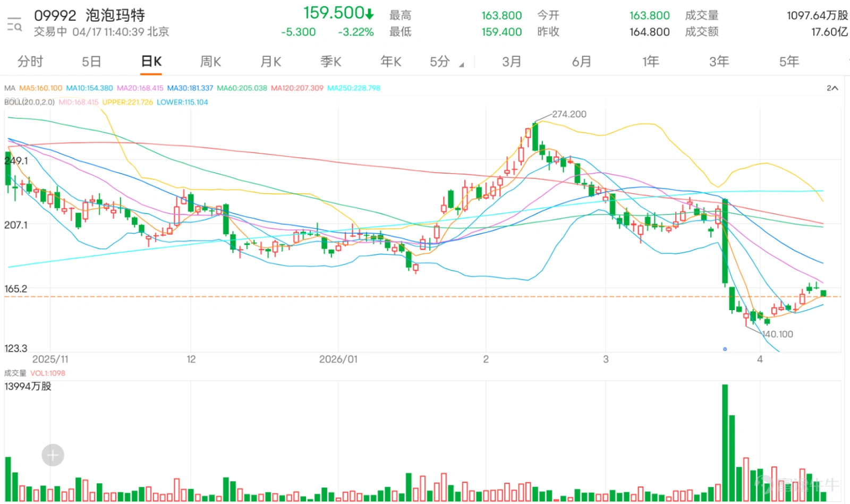The height and width of the screenshot is (504, 850).
Task: Collapse the indicator panel with 2 chevron
Action: (x=832, y=88)
